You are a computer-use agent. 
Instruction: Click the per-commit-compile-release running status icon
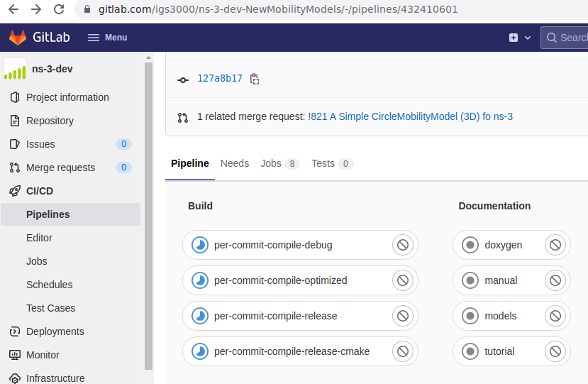(x=200, y=316)
